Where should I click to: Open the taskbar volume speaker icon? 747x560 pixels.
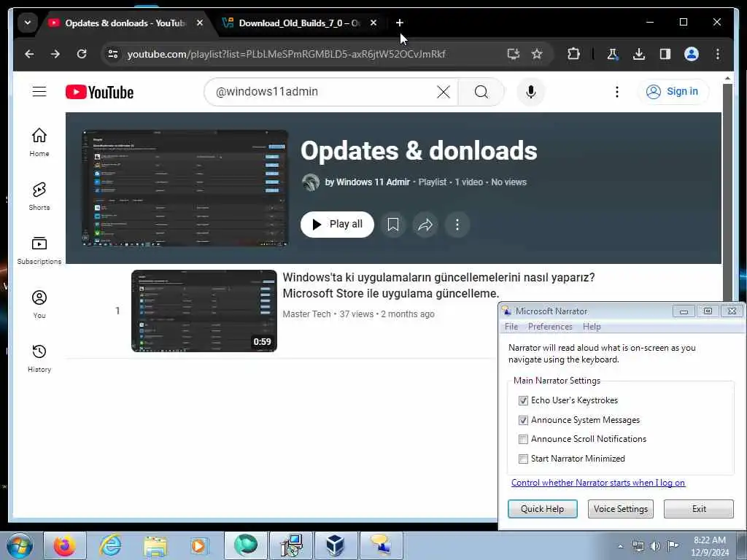(x=655, y=546)
